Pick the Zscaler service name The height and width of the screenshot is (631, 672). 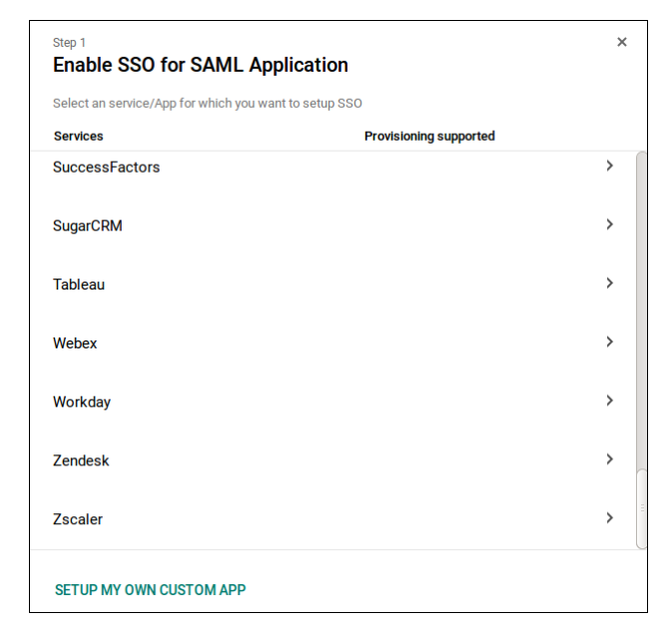[78, 519]
